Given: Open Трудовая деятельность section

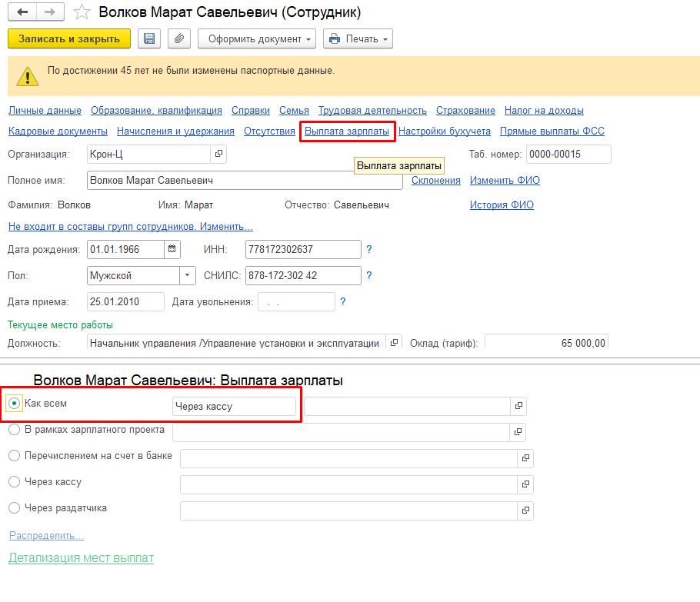Looking at the screenshot, I should coord(372,110).
